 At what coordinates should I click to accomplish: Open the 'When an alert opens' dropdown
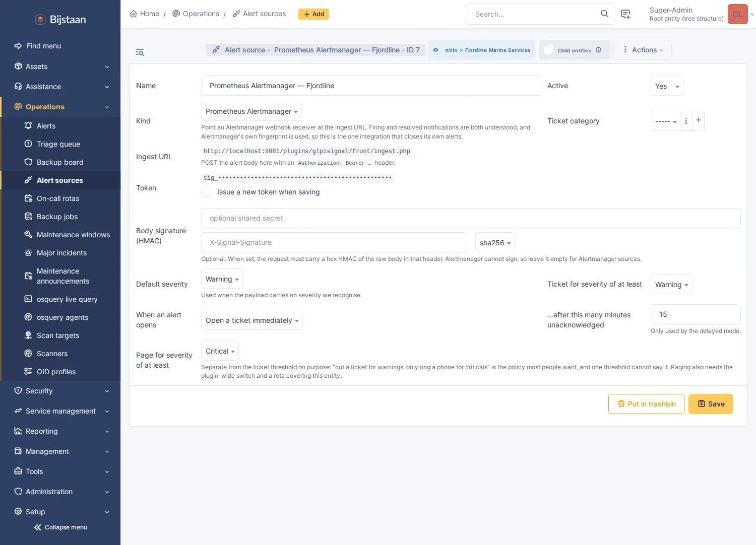coord(252,320)
